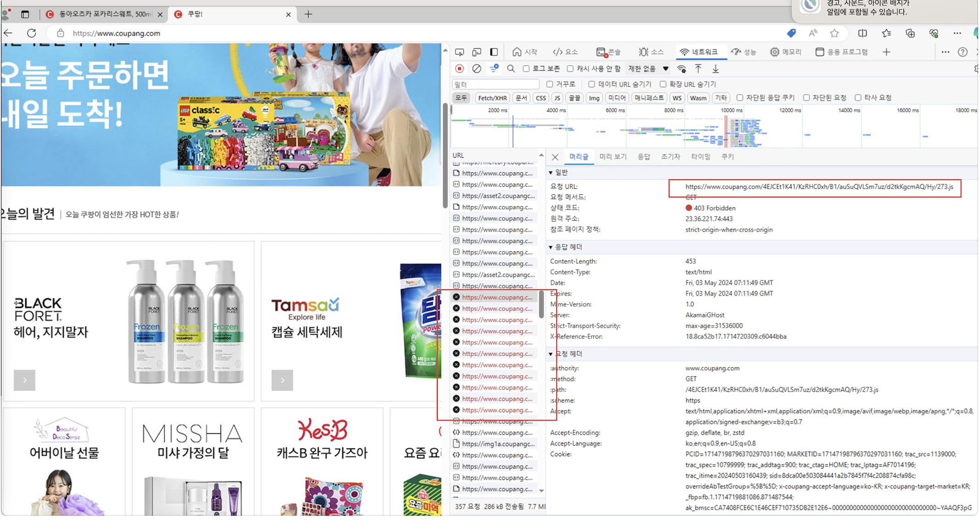Click the export HAR download arrow
Image resolution: width=980 pixels, height=530 pixels.
click(x=715, y=69)
